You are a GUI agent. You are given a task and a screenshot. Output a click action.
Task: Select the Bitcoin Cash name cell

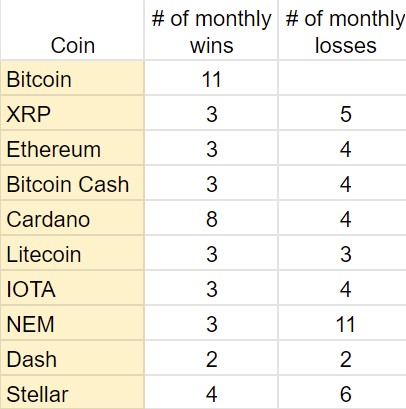click(x=72, y=183)
